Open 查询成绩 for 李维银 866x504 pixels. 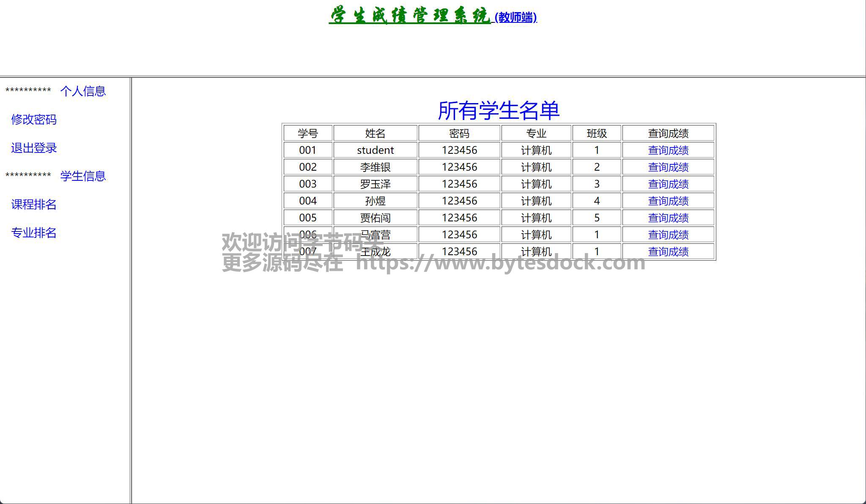668,167
